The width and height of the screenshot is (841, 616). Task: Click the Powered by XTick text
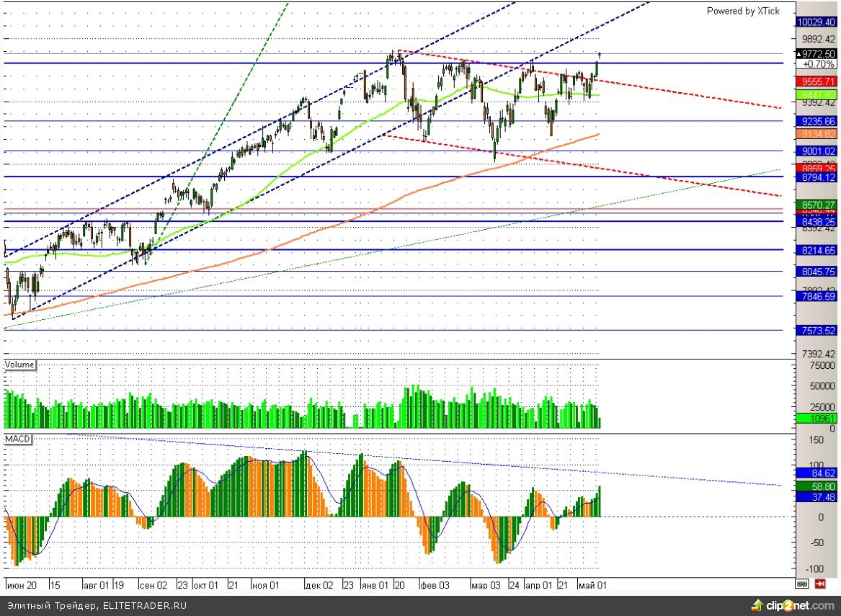point(743,11)
